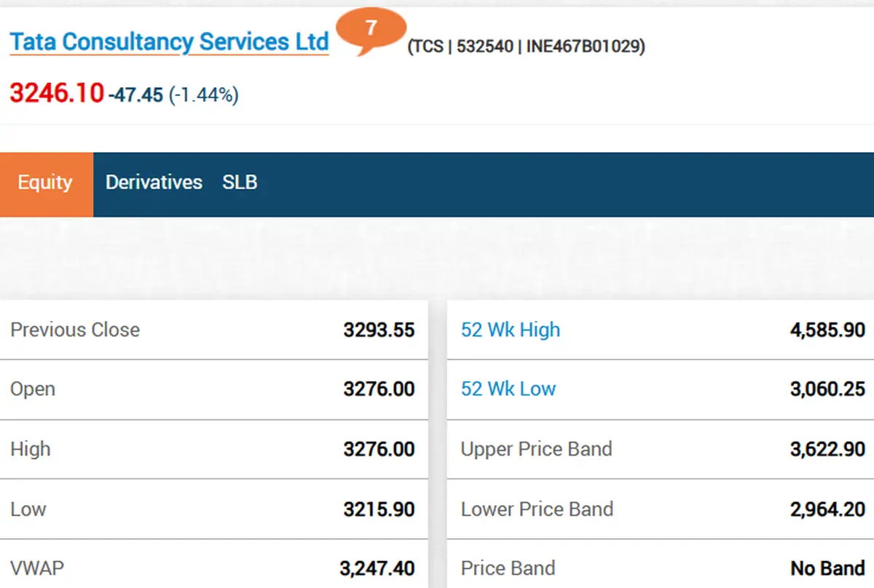Select the Open price row

pos(213,389)
